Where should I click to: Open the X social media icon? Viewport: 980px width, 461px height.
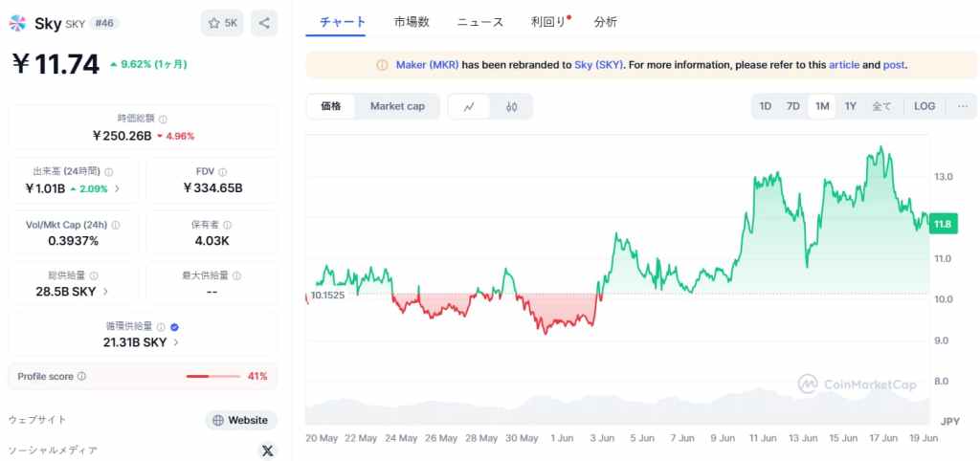tap(268, 450)
